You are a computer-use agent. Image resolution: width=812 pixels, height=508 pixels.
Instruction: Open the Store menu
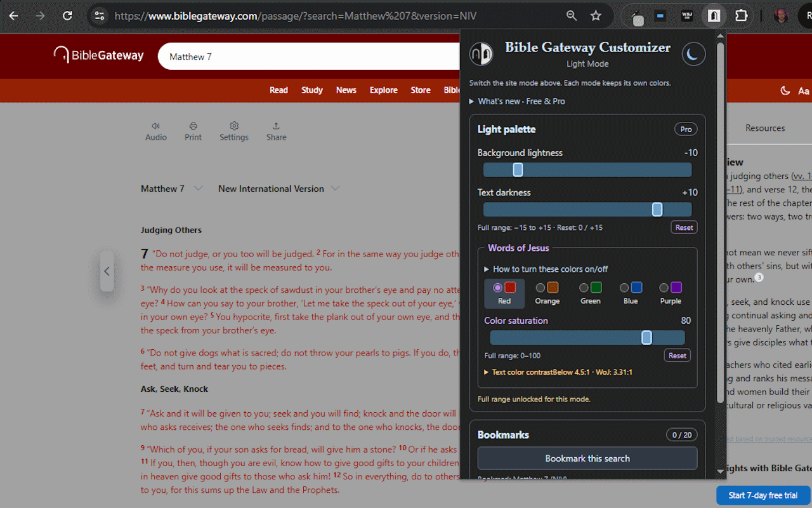(x=421, y=90)
